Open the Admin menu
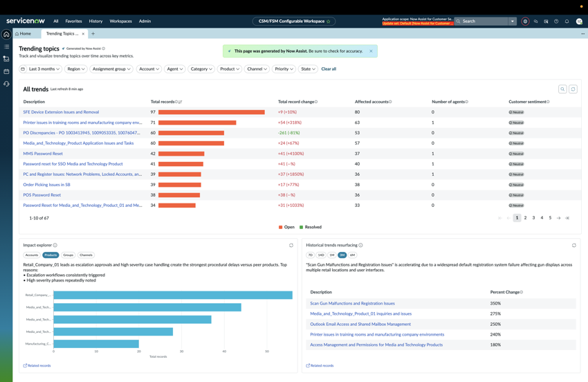The image size is (588, 382). pyautogui.click(x=145, y=21)
